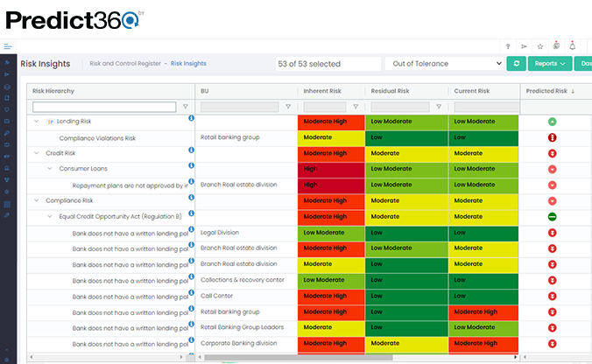Click the Predict360 logo
The height and width of the screenshot is (364, 592).
74,19
